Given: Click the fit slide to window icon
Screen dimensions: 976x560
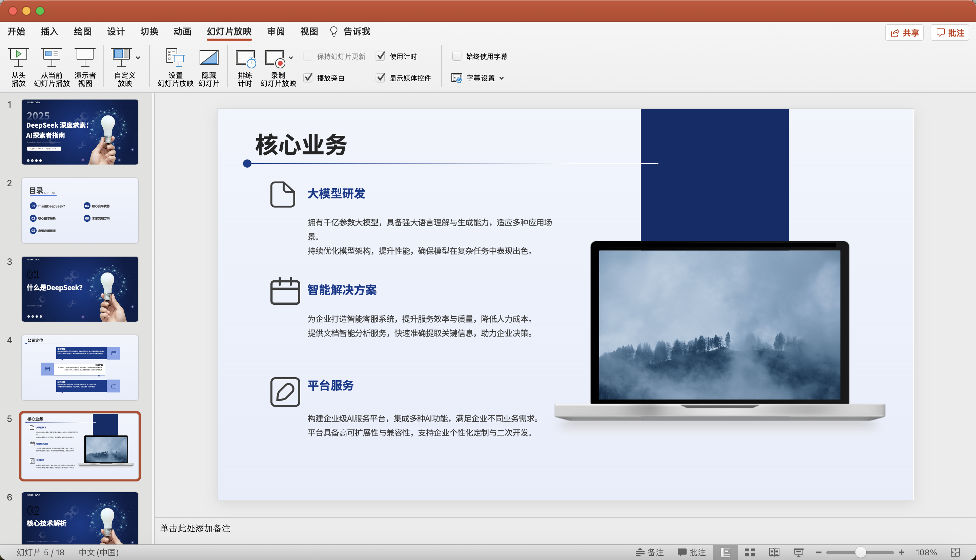Looking at the screenshot, I should pyautogui.click(x=955, y=552).
